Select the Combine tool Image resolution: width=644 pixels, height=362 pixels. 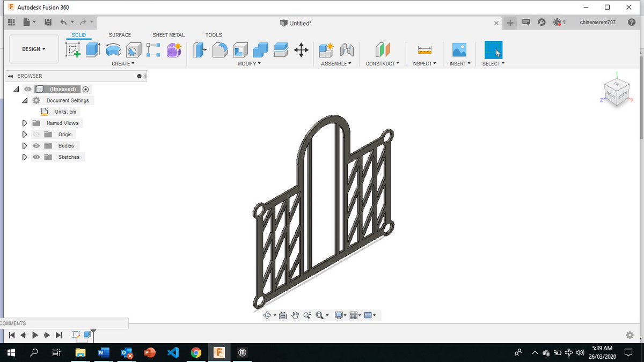(260, 50)
